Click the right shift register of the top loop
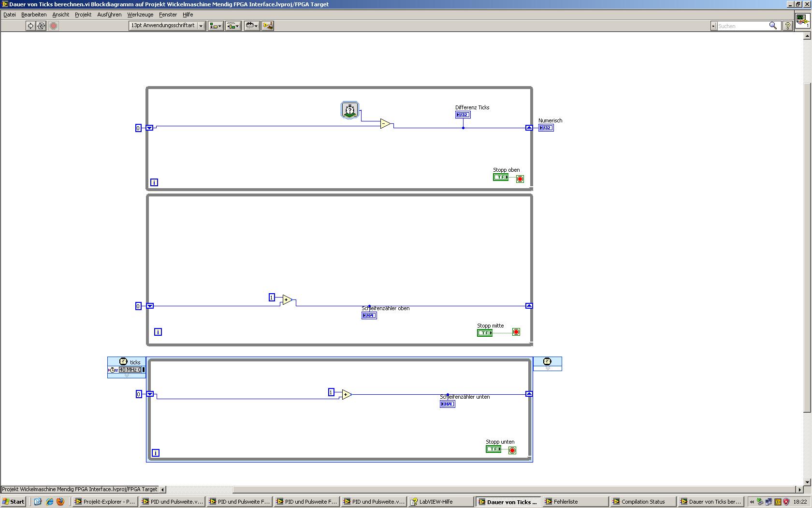Image resolution: width=812 pixels, height=508 pixels. coord(529,128)
